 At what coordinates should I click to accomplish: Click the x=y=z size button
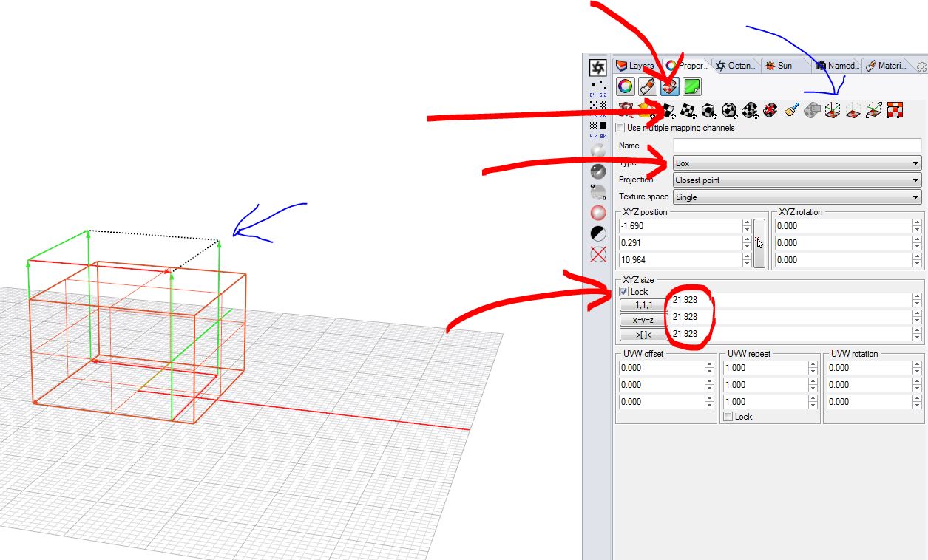pyautogui.click(x=643, y=320)
